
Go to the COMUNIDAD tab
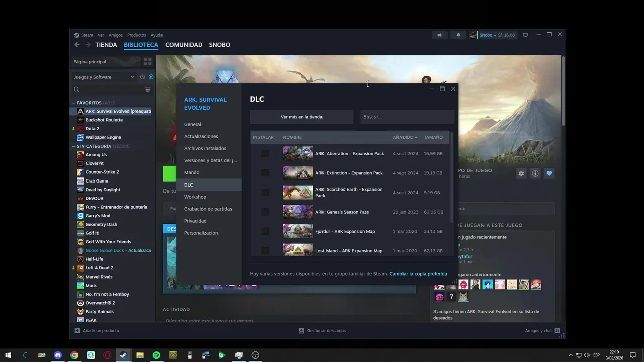tap(184, 45)
